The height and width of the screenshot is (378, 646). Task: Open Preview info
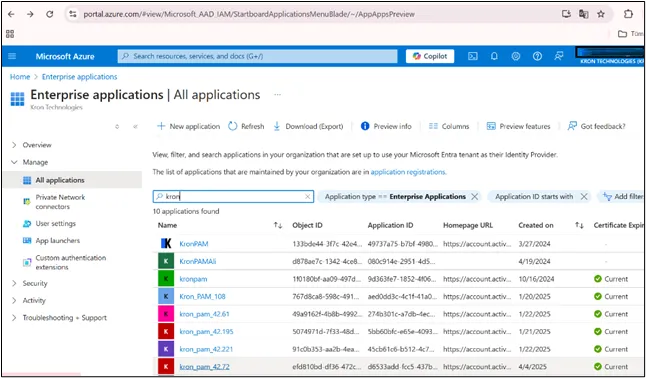(x=386, y=126)
